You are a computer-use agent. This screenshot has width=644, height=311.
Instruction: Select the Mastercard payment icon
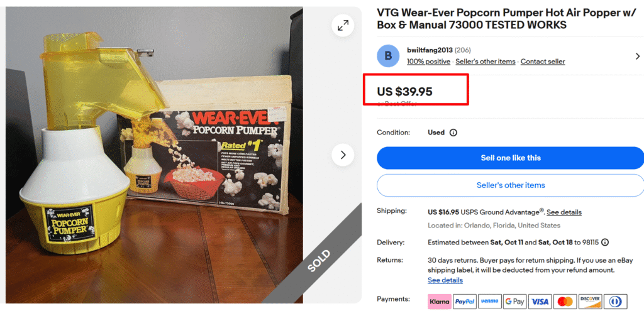565,302
